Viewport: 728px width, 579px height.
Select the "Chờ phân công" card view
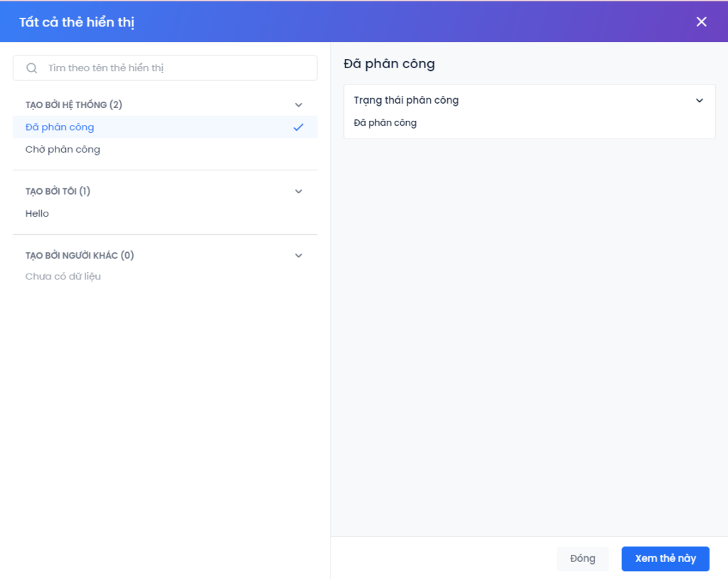(x=165, y=149)
